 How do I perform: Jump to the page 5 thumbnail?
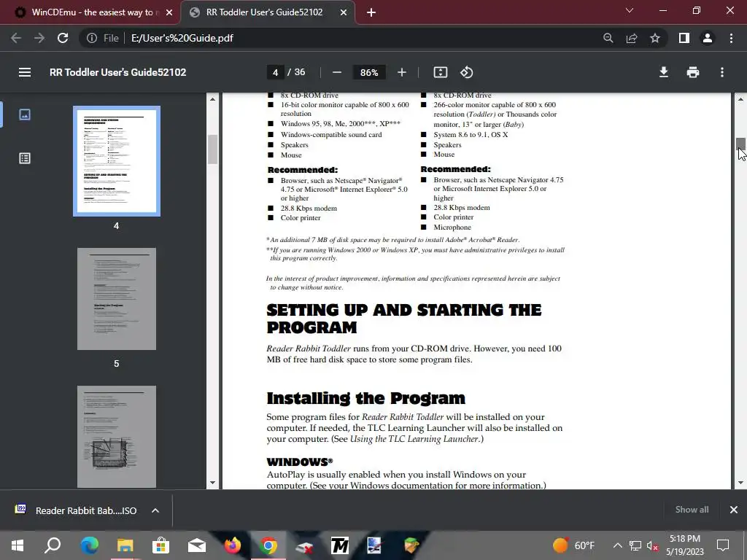pos(117,298)
